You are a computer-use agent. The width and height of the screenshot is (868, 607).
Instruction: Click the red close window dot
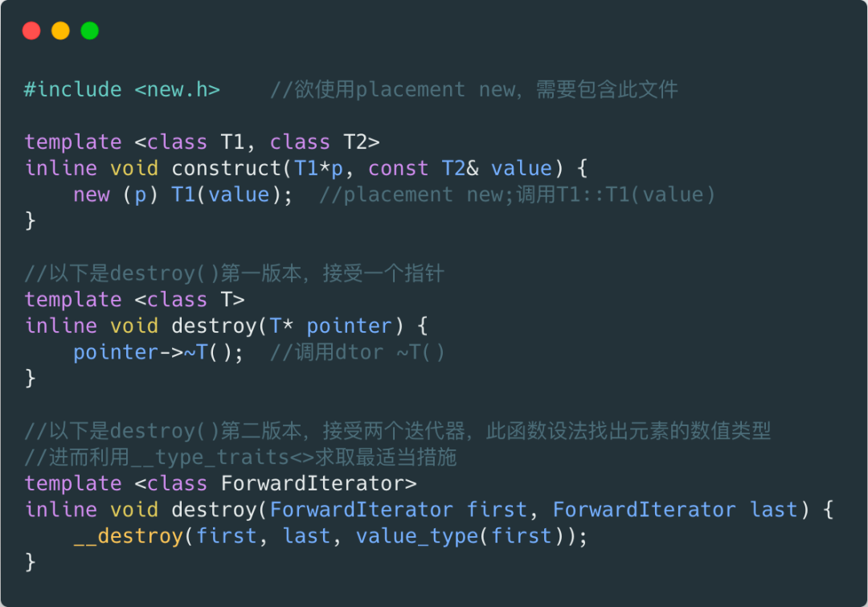tap(31, 31)
